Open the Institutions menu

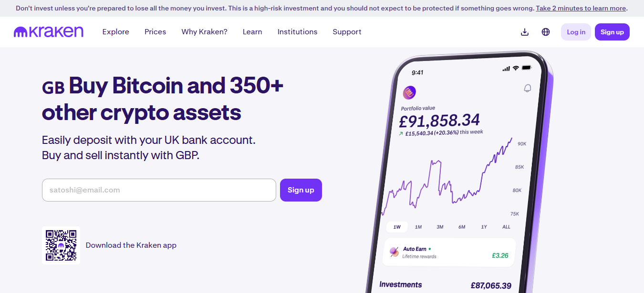[298, 32]
